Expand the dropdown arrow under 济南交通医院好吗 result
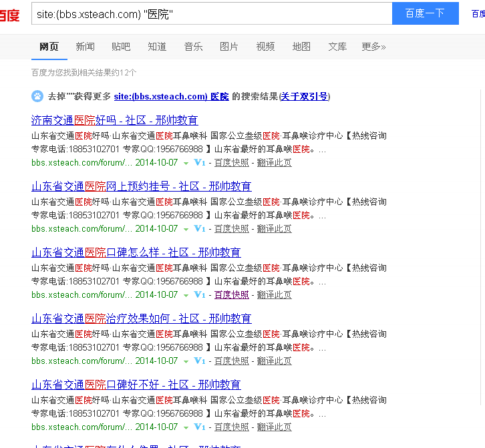The width and height of the screenshot is (485, 448). [x=186, y=164]
